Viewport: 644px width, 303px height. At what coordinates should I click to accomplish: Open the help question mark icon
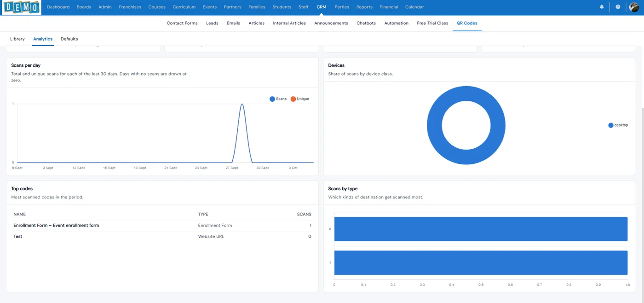[618, 7]
